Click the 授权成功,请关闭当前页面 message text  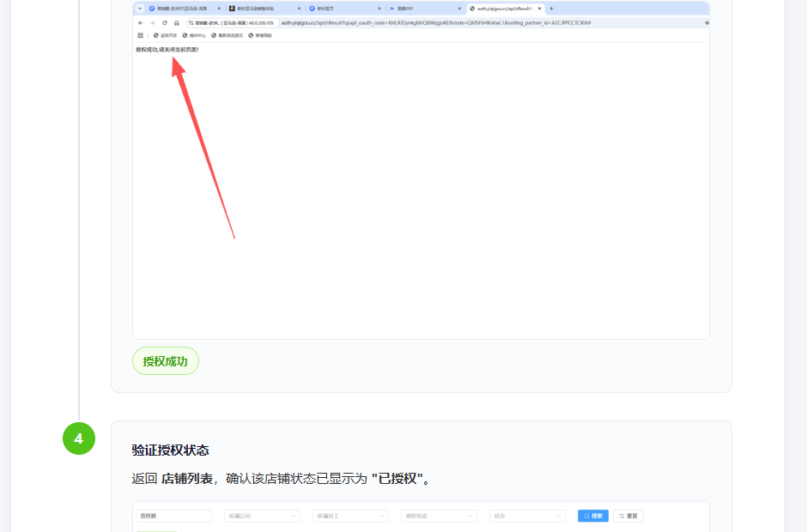click(167, 50)
